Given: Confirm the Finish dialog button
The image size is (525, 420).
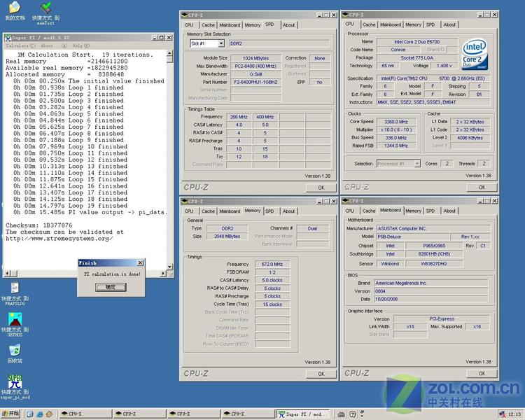Looking at the screenshot, I should pyautogui.click(x=111, y=287).
